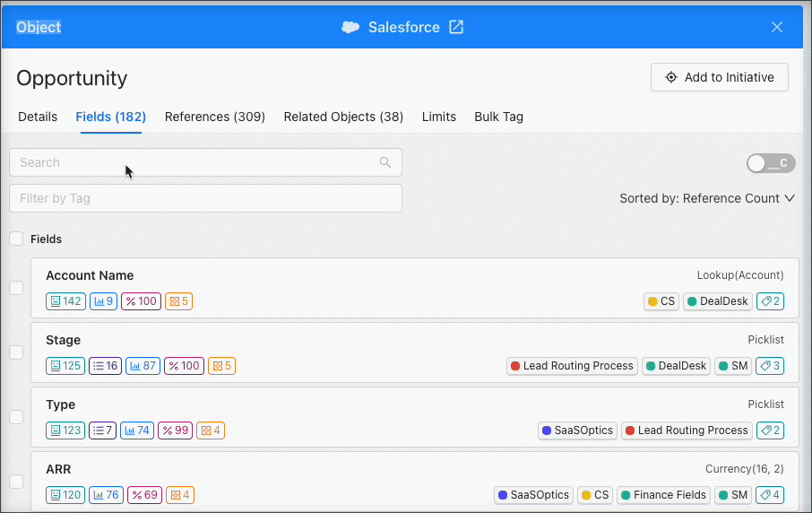812x513 pixels.
Task: Click the Salesforce title link
Action: click(404, 27)
